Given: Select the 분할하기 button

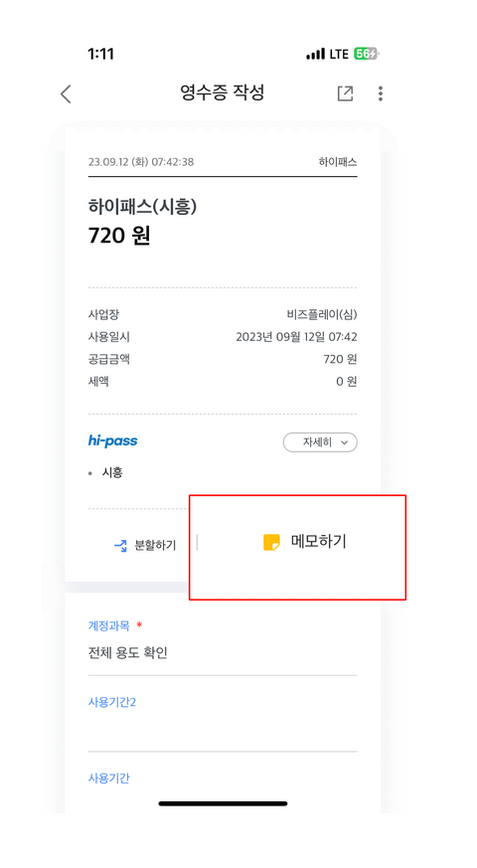Looking at the screenshot, I should coord(145,546).
